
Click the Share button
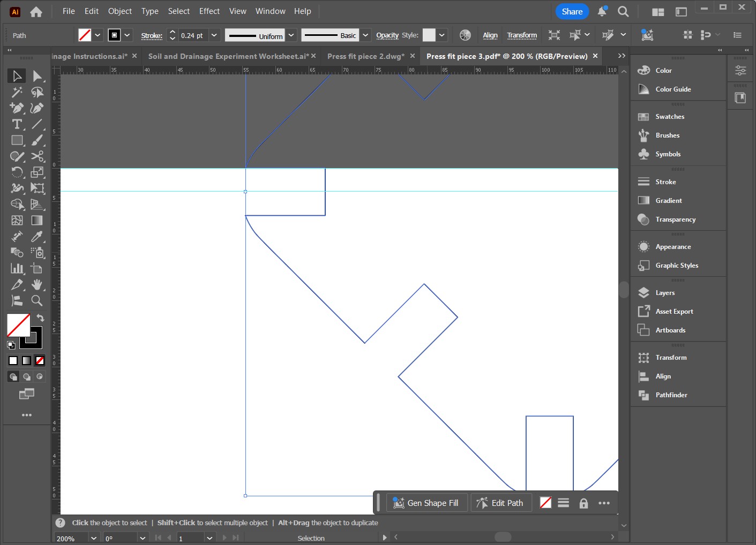coord(572,11)
